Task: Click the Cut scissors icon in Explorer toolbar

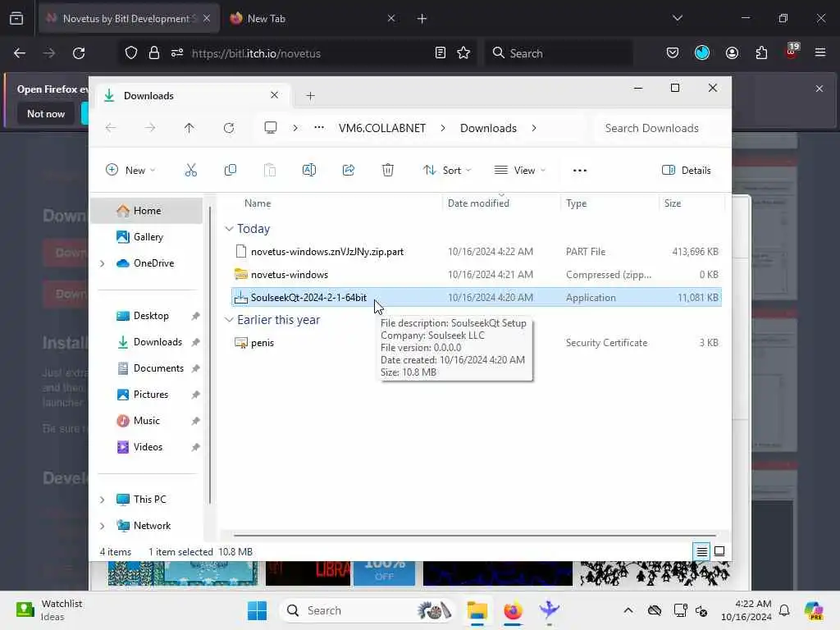Action: (190, 171)
